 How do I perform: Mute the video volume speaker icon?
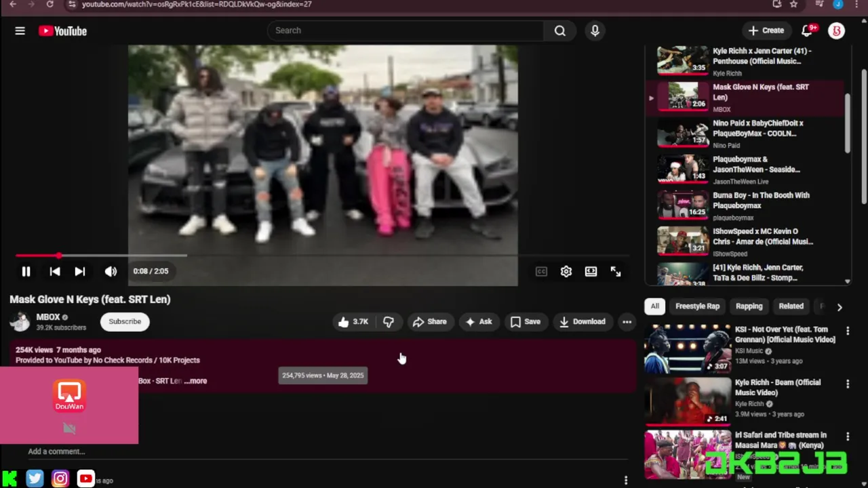(111, 271)
